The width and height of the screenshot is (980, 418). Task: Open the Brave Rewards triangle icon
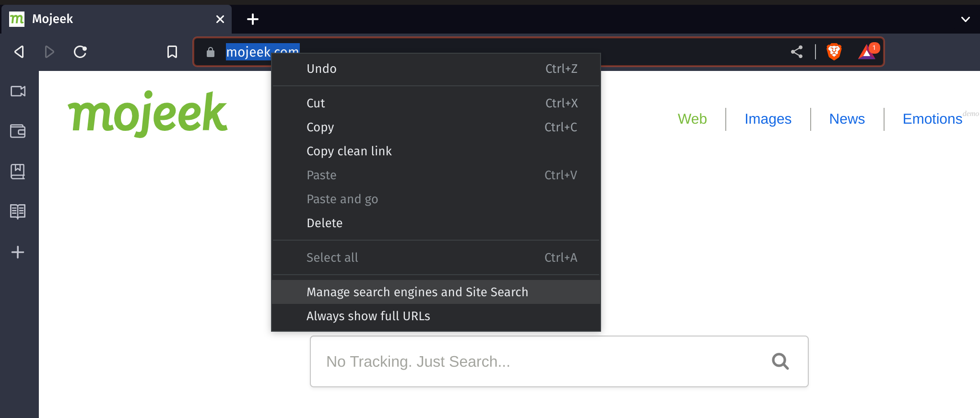(x=867, y=51)
